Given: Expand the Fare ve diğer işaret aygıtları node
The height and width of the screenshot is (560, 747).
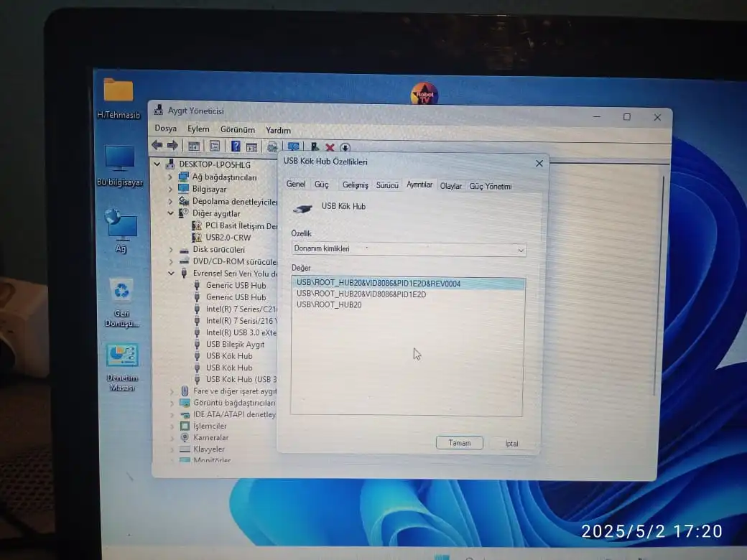Looking at the screenshot, I should click(x=172, y=391).
